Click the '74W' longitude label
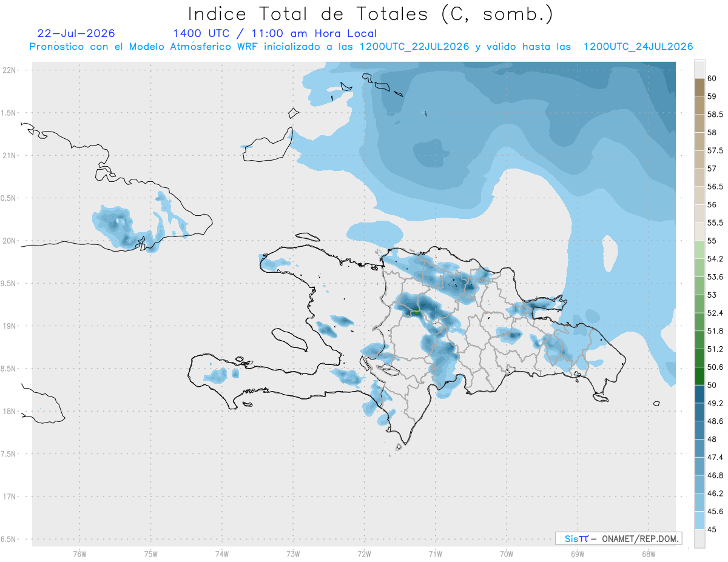The width and height of the screenshot is (728, 562). point(222,554)
